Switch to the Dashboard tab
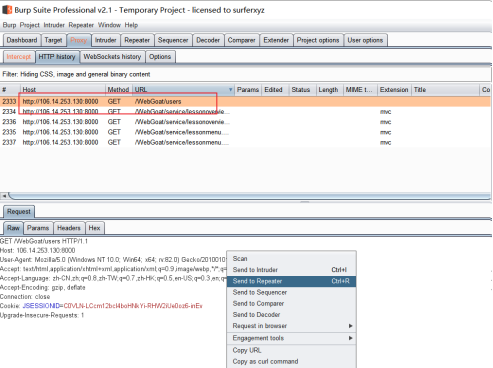493x368 pixels. coord(22,40)
